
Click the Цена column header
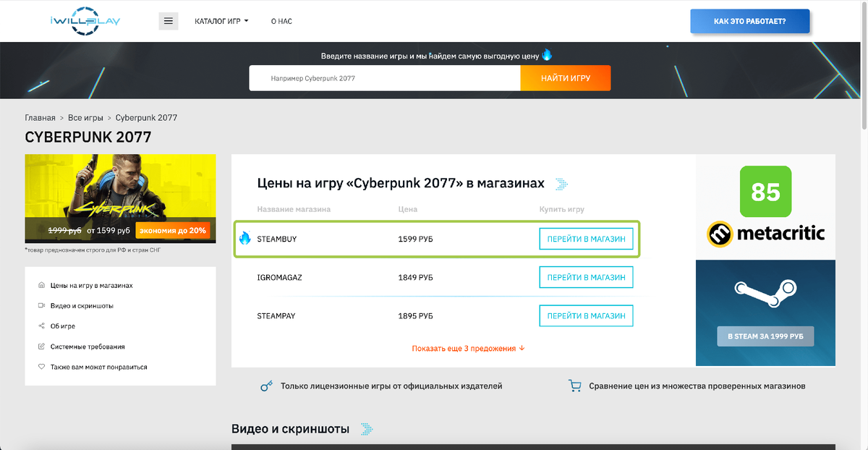[x=408, y=209]
